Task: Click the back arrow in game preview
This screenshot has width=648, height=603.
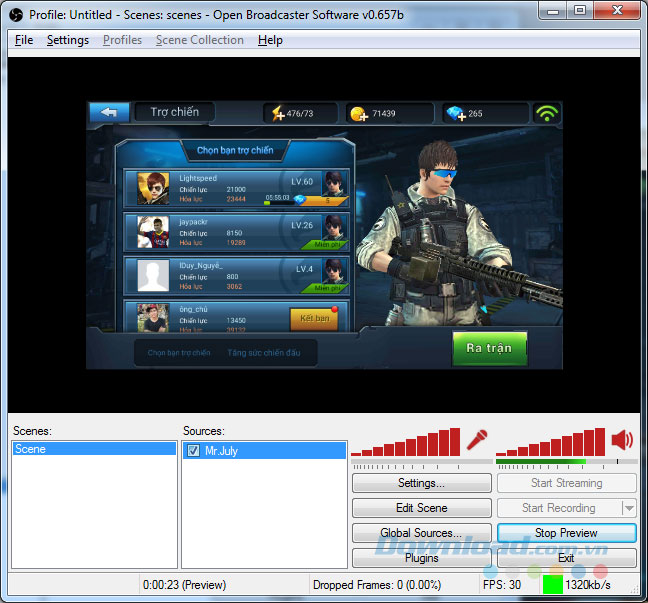Action: point(109,112)
